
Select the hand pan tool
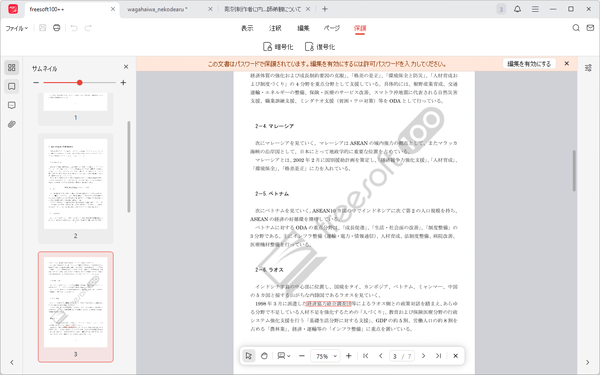click(264, 356)
